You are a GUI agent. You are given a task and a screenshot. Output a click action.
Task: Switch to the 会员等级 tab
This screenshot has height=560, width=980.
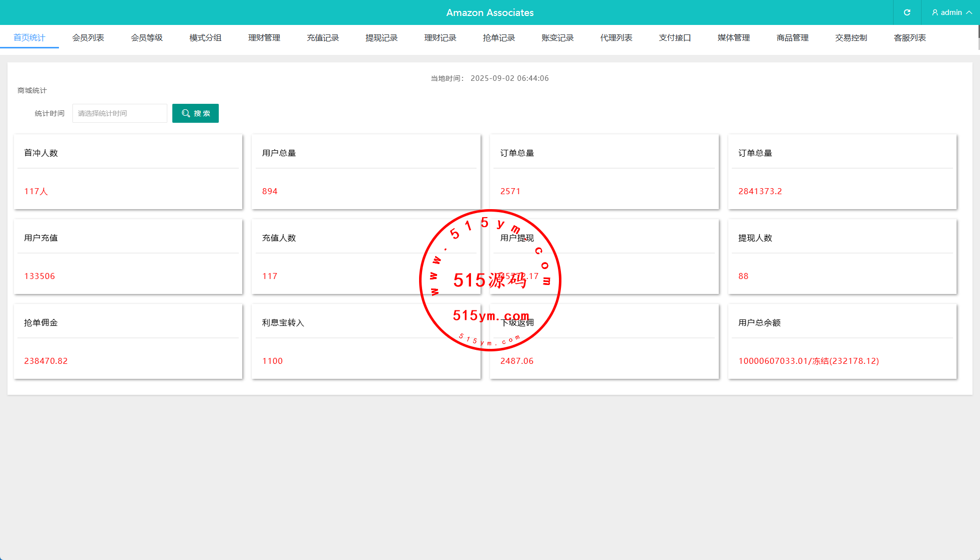click(147, 38)
